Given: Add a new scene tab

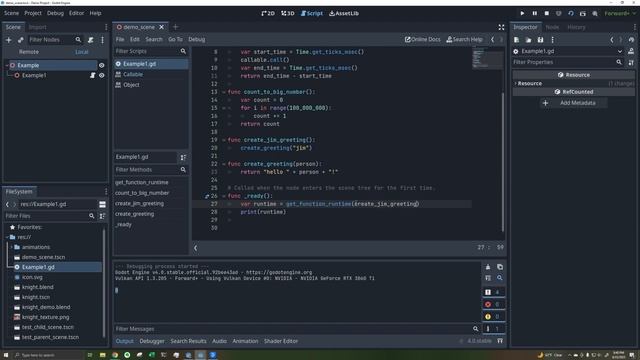Looking at the screenshot, I should (176, 27).
